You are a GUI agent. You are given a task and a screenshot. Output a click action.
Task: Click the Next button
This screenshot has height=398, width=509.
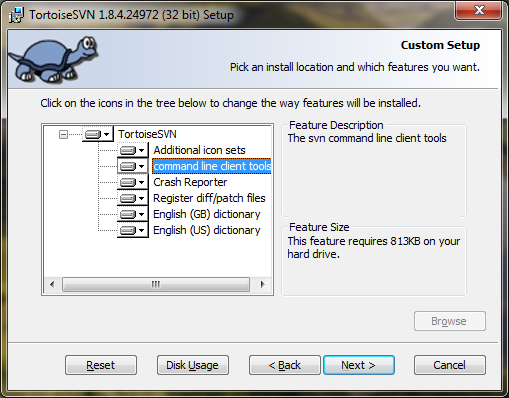(x=359, y=365)
